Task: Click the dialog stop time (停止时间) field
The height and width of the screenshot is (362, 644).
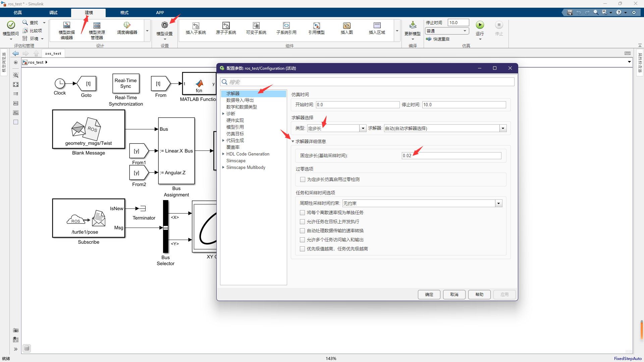Action: pos(464,105)
